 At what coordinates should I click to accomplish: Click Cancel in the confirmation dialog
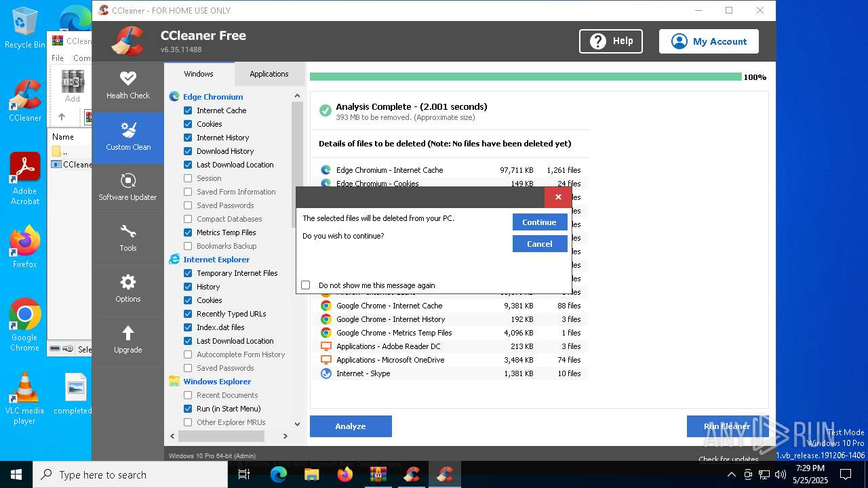click(540, 244)
